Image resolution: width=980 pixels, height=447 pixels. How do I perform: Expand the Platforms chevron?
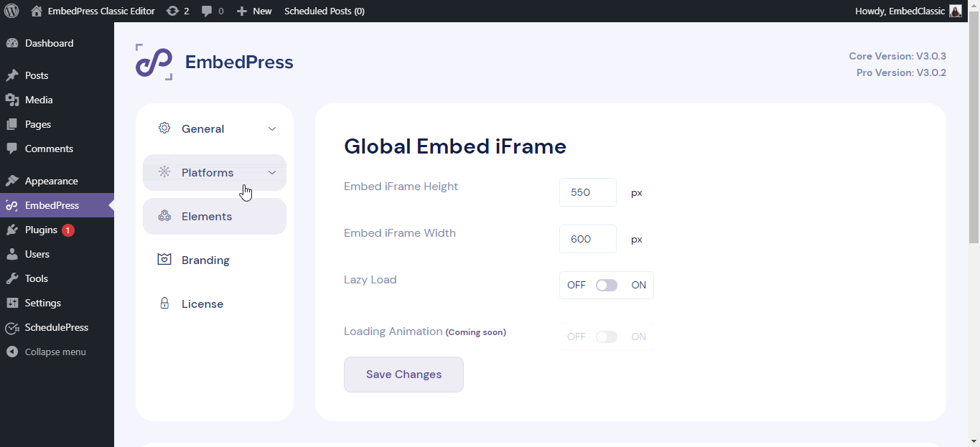(x=272, y=173)
